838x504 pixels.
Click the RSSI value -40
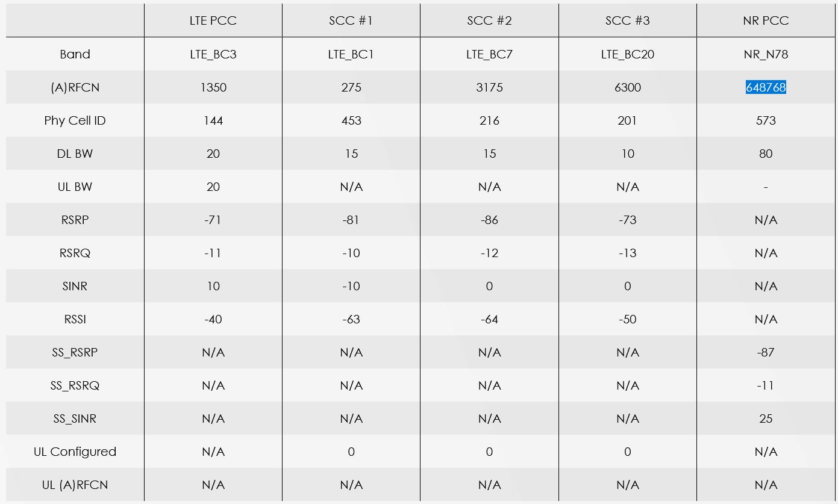click(x=213, y=319)
